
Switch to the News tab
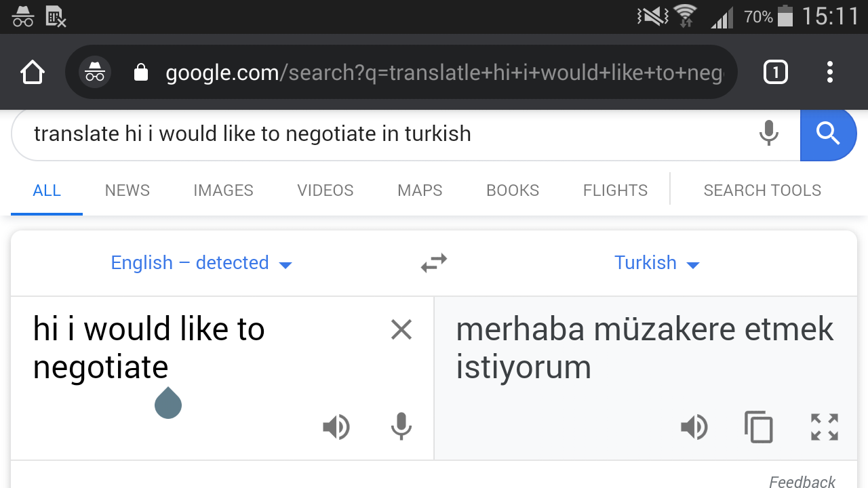(x=127, y=190)
